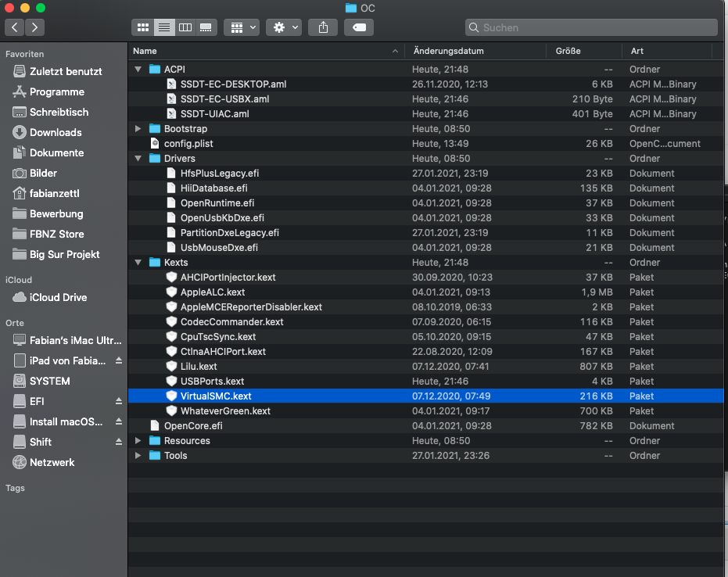
Task: Select WhateverGreen.kext
Action: [x=425, y=410]
